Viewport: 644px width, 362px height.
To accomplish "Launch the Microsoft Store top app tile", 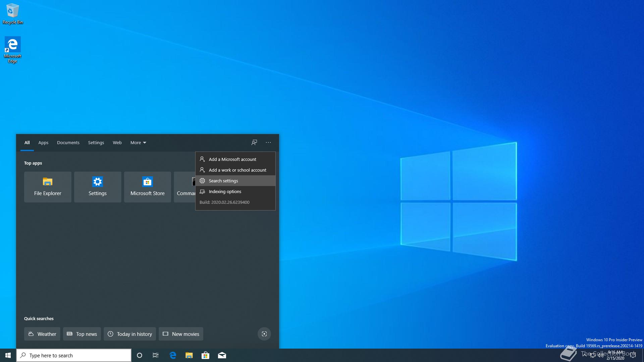I will tap(148, 187).
